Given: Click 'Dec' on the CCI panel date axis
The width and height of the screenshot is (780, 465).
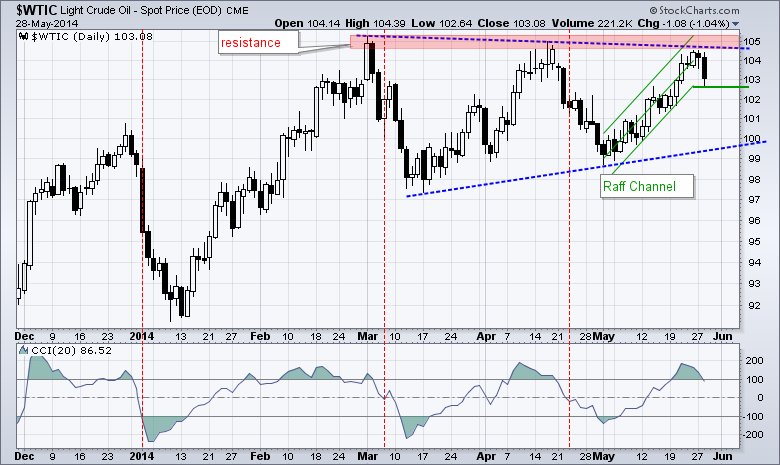Looking at the screenshot, I should point(24,456).
